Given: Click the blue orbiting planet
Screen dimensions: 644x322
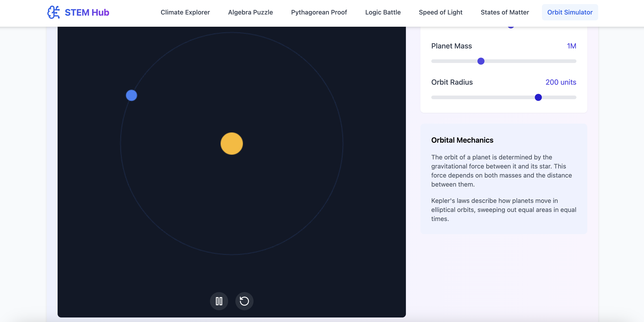Looking at the screenshot, I should pos(131,95).
